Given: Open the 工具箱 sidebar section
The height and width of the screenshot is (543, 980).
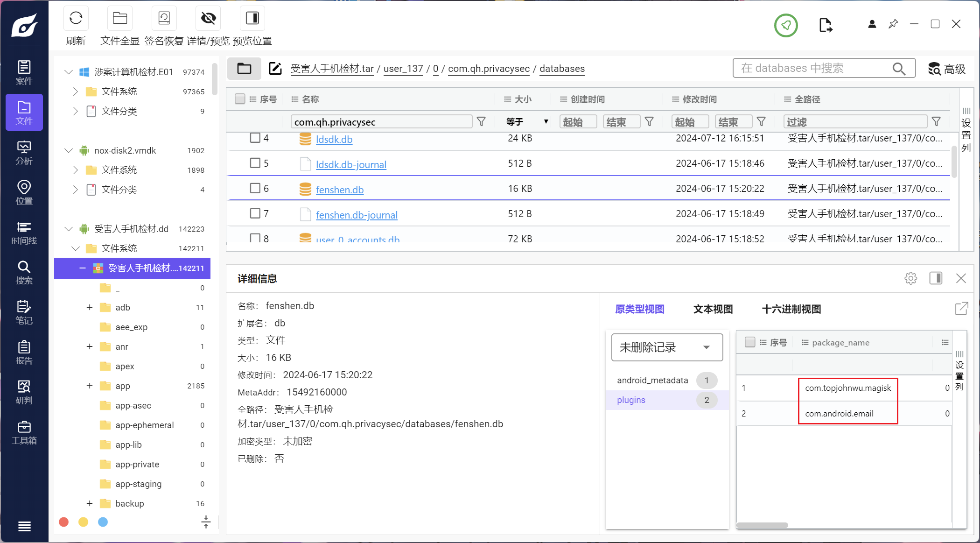Looking at the screenshot, I should click(24, 432).
